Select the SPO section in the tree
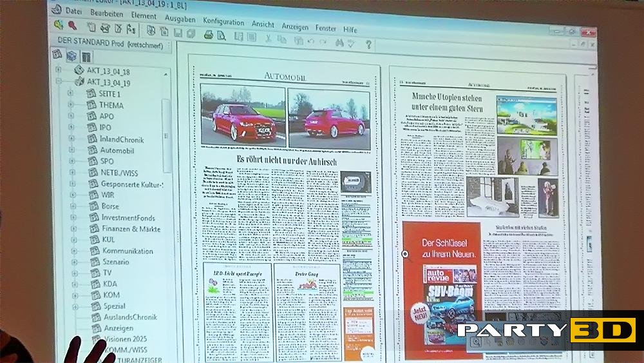 (107, 161)
